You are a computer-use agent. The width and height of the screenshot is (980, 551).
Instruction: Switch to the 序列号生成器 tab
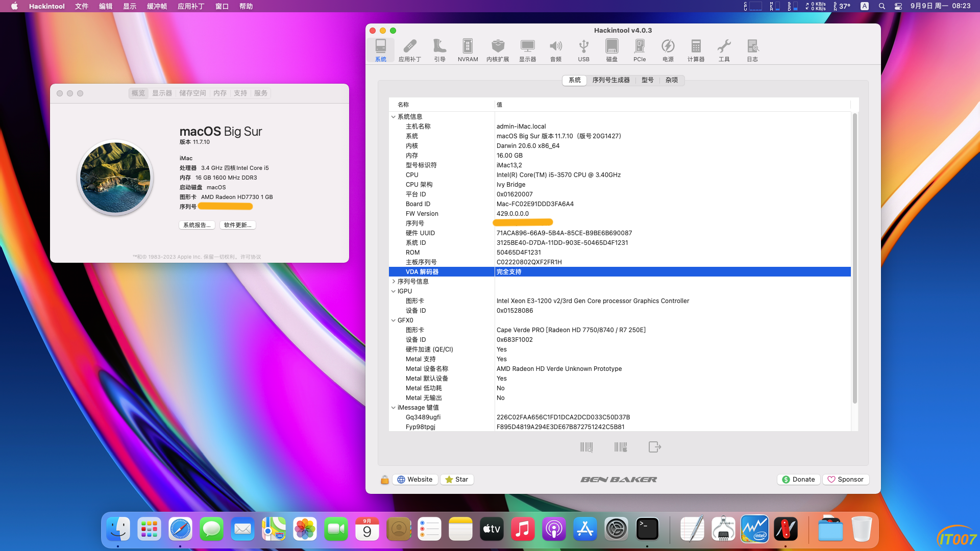point(611,80)
